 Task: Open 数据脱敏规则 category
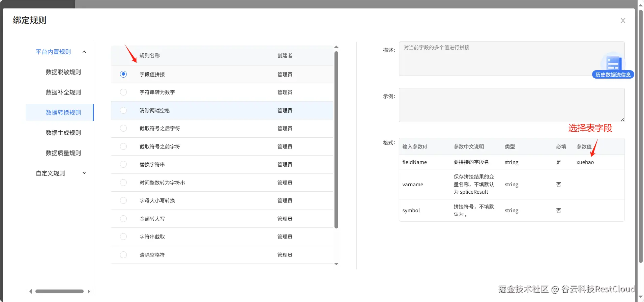pyautogui.click(x=63, y=72)
